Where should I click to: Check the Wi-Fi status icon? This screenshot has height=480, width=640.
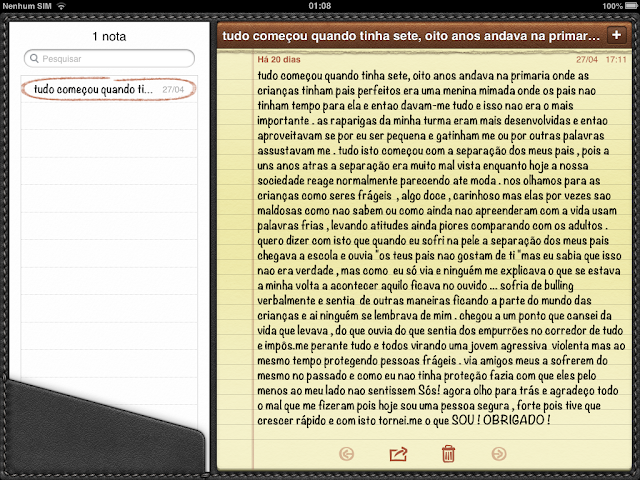(61, 6)
